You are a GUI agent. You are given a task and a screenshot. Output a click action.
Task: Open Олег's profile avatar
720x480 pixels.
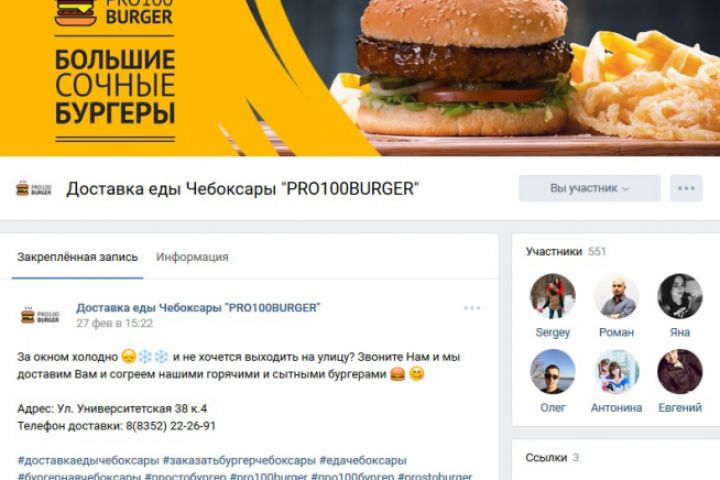[552, 372]
